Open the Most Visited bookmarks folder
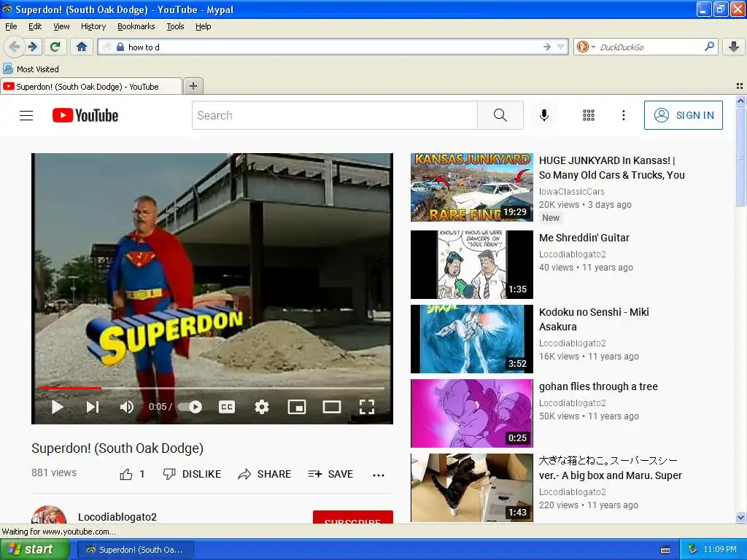 click(31, 69)
